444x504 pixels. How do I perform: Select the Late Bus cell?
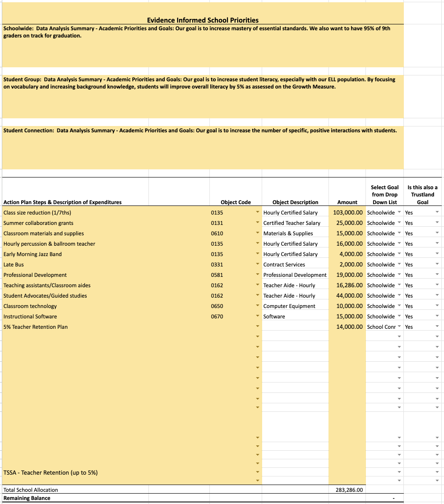14,265
